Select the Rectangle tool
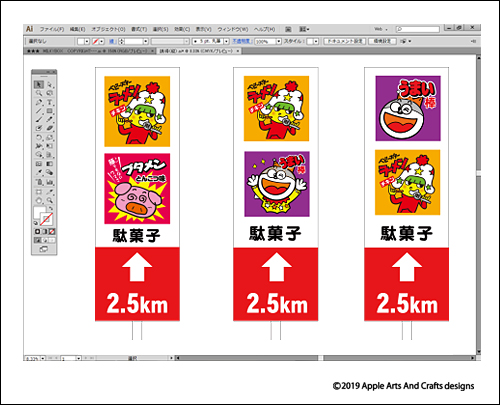The image size is (500, 405). click(x=50, y=111)
